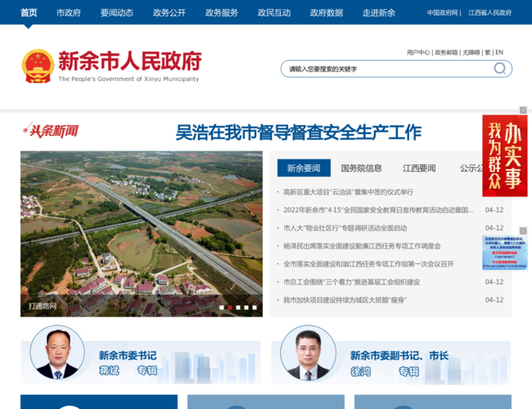Viewport: 532px width, 409px height.
Task: Open the 政务服务 navigation menu
Action: 222,13
